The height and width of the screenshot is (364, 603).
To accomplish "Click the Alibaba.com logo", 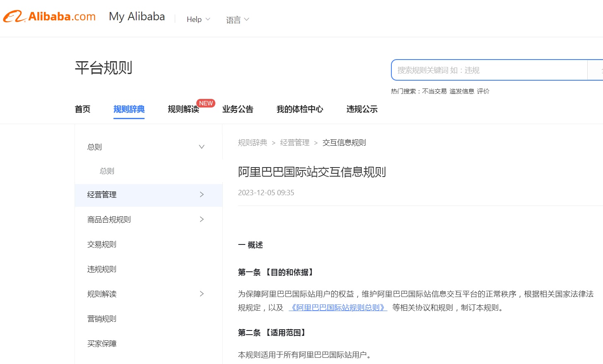I will [x=50, y=17].
